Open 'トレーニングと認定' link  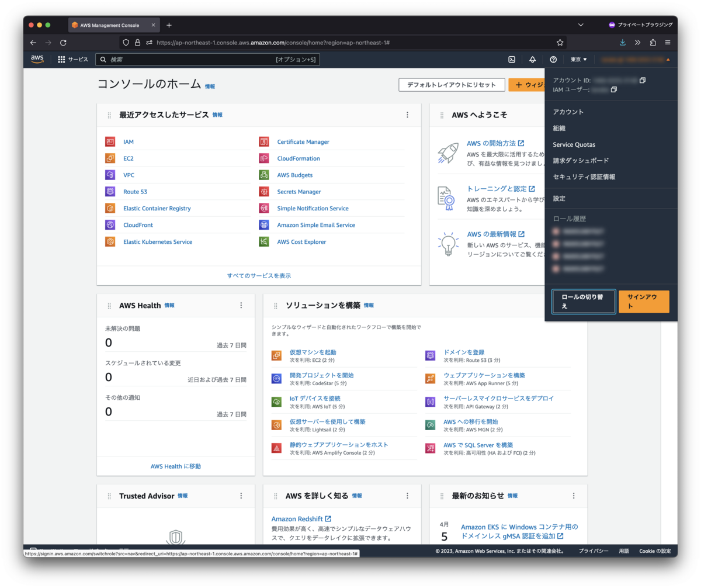pos(501,189)
